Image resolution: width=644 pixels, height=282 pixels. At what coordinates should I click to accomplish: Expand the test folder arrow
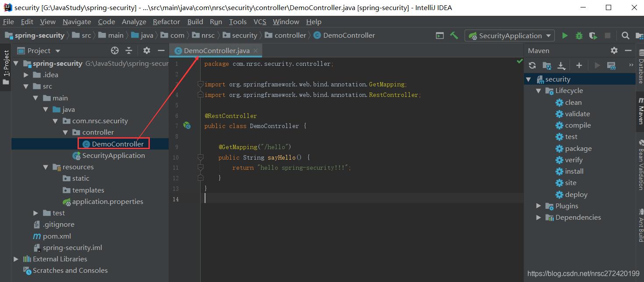(x=35, y=213)
